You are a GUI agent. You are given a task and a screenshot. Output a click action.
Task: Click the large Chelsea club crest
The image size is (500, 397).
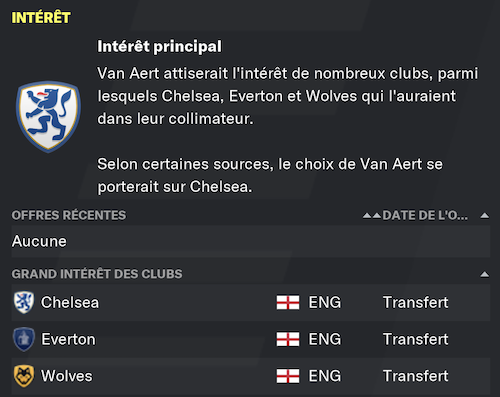click(48, 117)
